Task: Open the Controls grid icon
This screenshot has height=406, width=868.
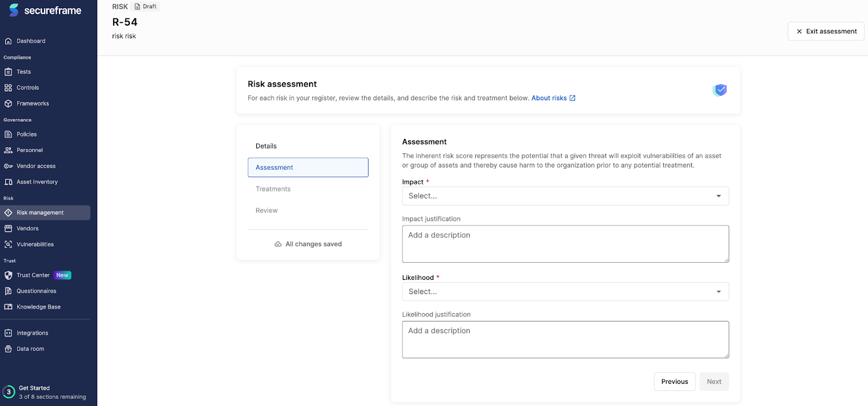Action: (x=8, y=88)
